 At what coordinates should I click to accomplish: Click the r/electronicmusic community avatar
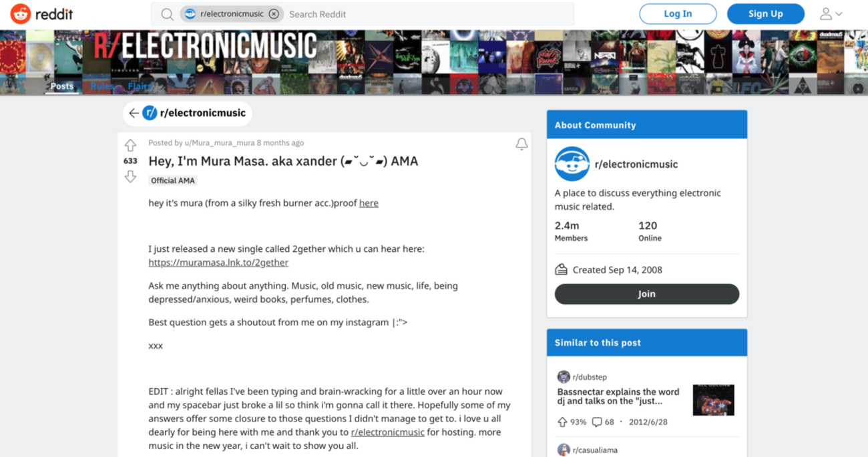[x=572, y=164]
